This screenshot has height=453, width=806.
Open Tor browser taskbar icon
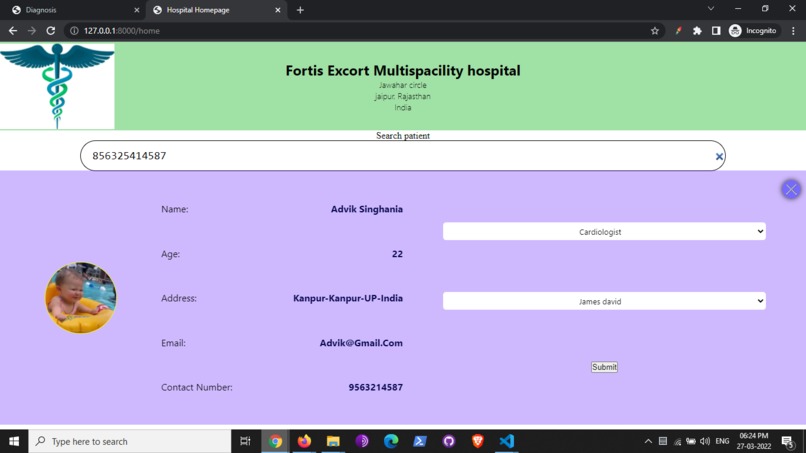pyautogui.click(x=362, y=441)
